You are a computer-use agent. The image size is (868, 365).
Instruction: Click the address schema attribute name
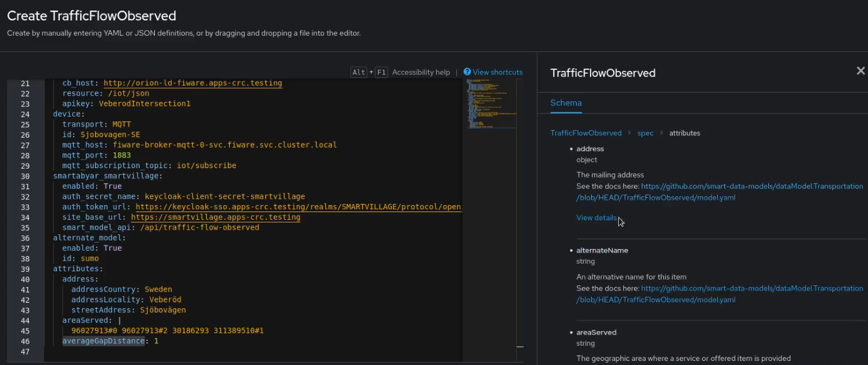click(590, 149)
